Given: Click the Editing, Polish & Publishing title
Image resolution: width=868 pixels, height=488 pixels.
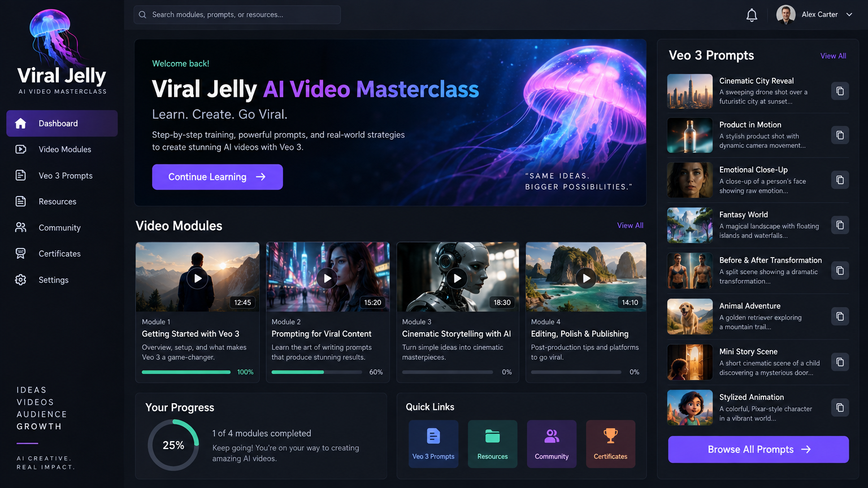Looking at the screenshot, I should (x=580, y=334).
